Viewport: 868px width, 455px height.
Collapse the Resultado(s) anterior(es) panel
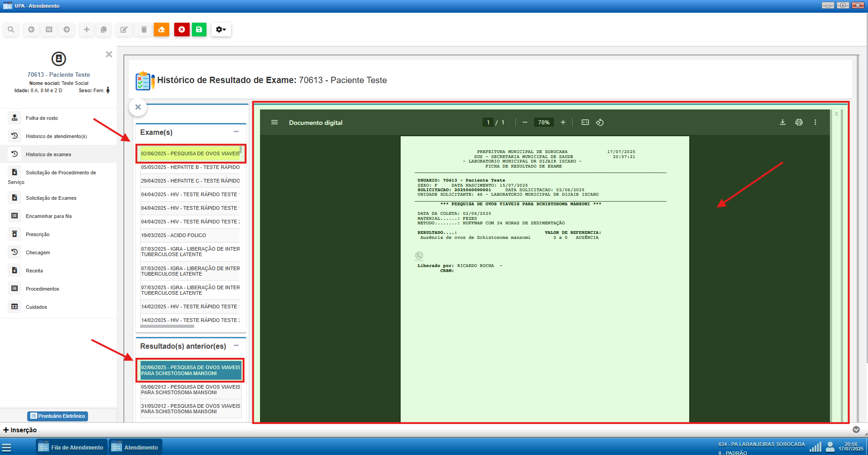[236, 346]
